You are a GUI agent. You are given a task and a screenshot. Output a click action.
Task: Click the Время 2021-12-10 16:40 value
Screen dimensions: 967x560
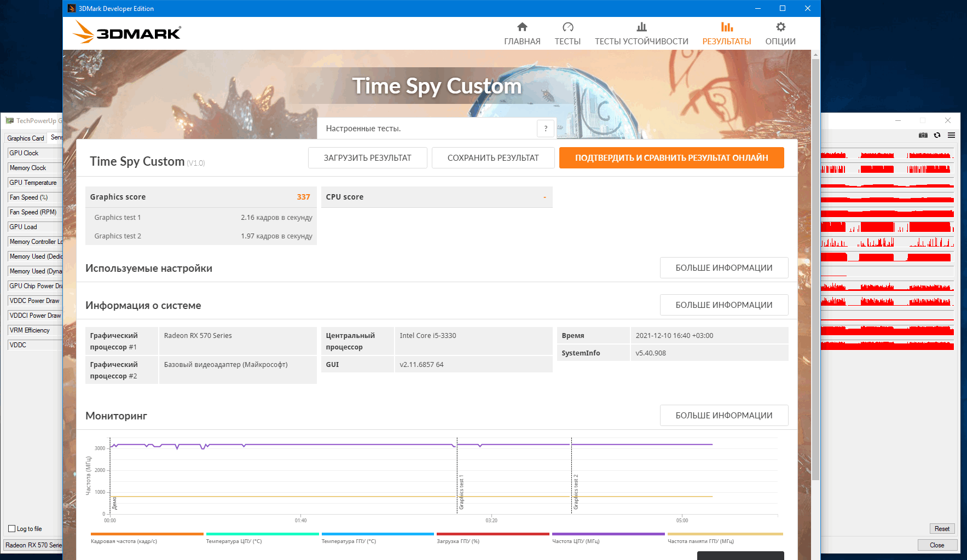674,335
